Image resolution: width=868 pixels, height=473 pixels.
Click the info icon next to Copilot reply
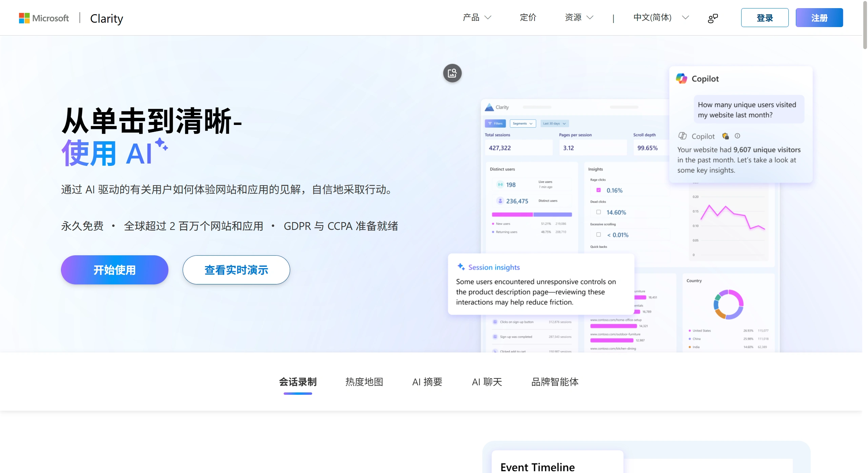(x=738, y=136)
